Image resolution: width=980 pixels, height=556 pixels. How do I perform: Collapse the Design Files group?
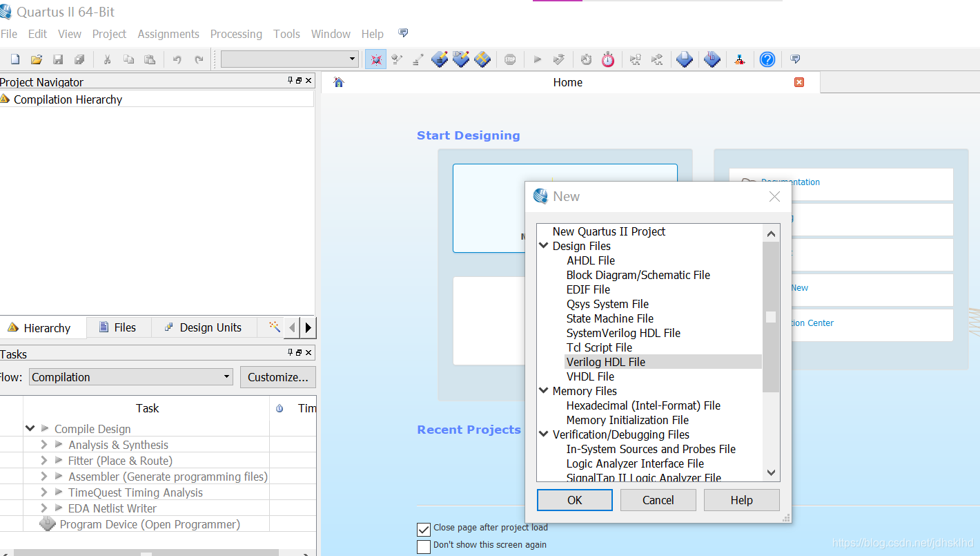544,245
